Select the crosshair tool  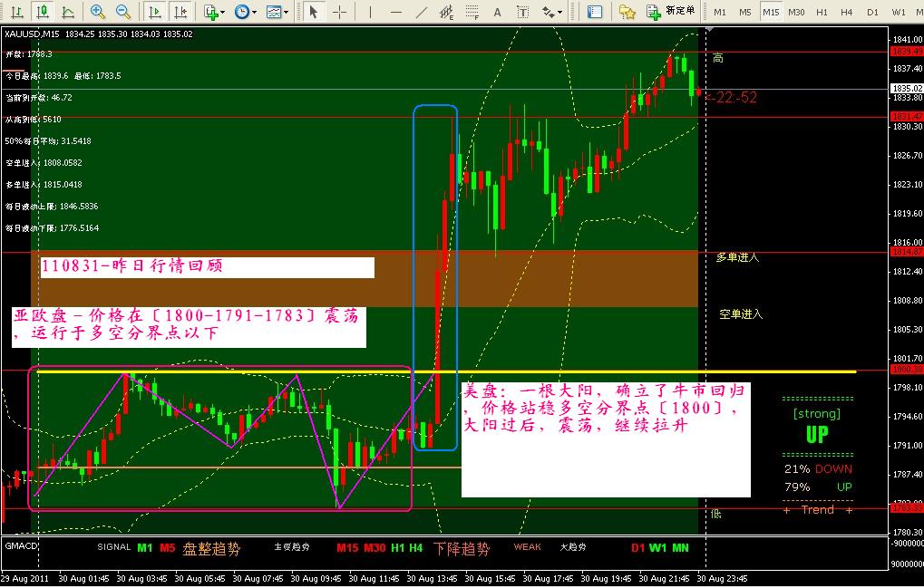point(339,12)
